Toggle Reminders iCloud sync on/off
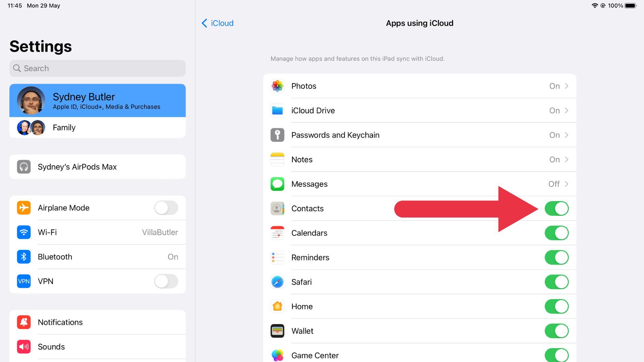Viewport: 644px width, 362px height. tap(556, 257)
